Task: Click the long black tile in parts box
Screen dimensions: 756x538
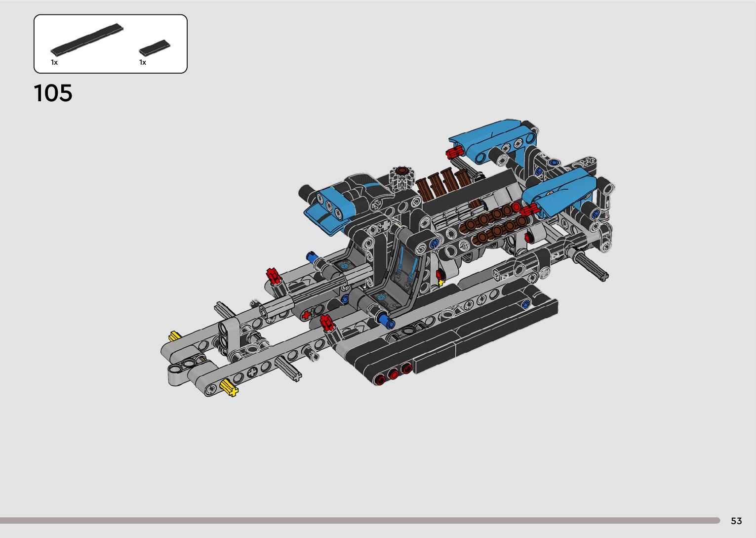Action: pyautogui.click(x=87, y=39)
